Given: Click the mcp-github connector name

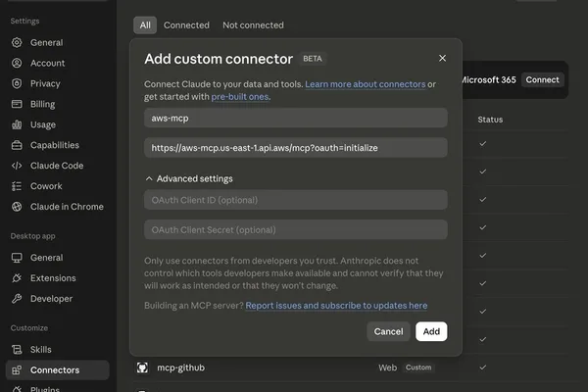Looking at the screenshot, I should tap(180, 367).
